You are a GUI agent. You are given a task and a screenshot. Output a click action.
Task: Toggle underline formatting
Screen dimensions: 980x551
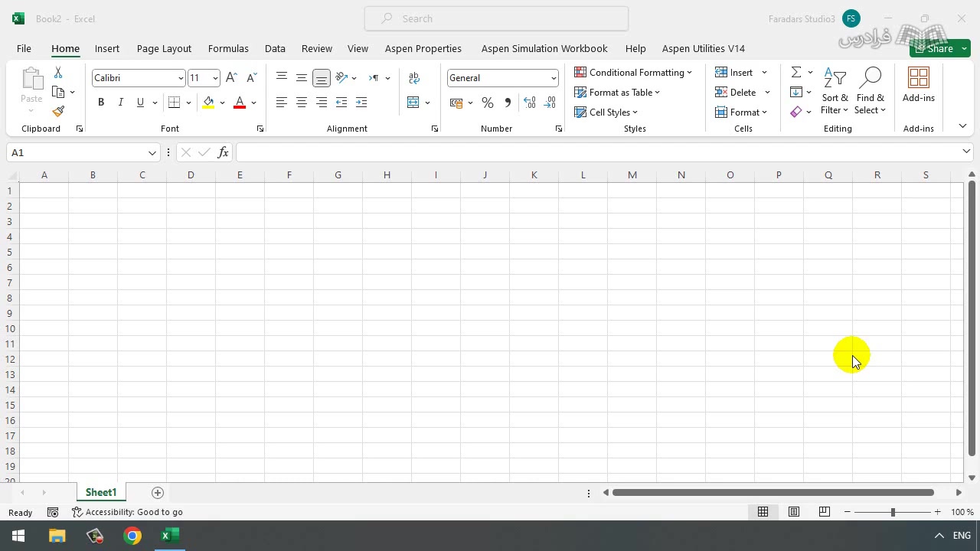click(x=140, y=103)
